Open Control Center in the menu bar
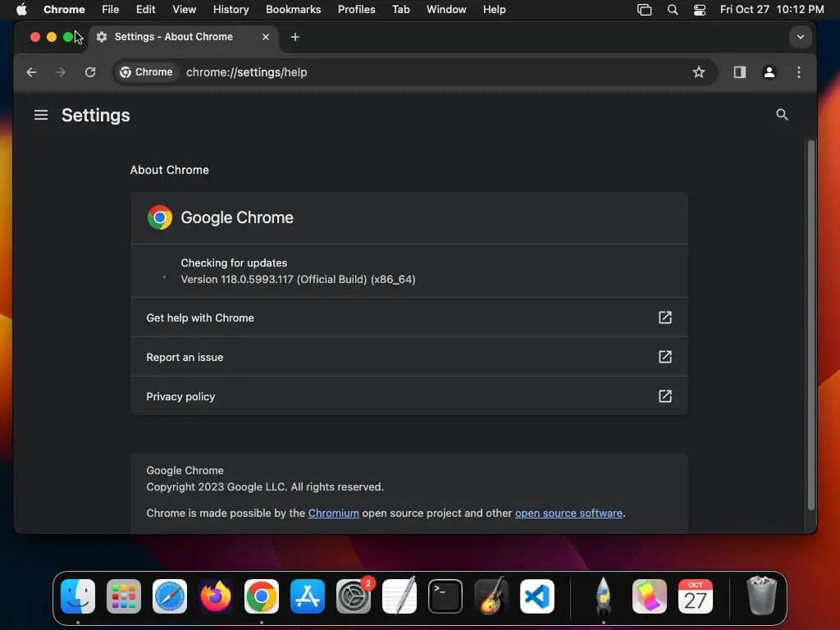Viewport: 840px width, 630px height. pyautogui.click(x=699, y=10)
